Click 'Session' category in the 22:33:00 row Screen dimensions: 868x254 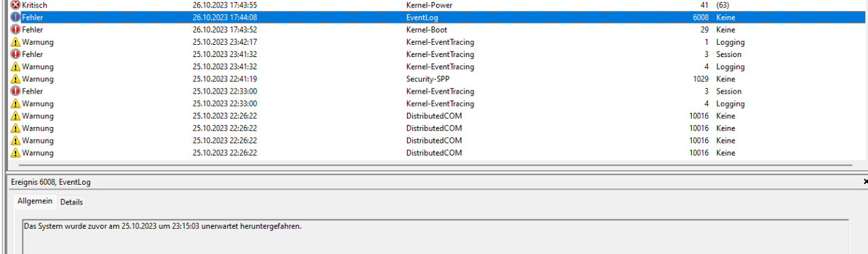pyautogui.click(x=729, y=91)
